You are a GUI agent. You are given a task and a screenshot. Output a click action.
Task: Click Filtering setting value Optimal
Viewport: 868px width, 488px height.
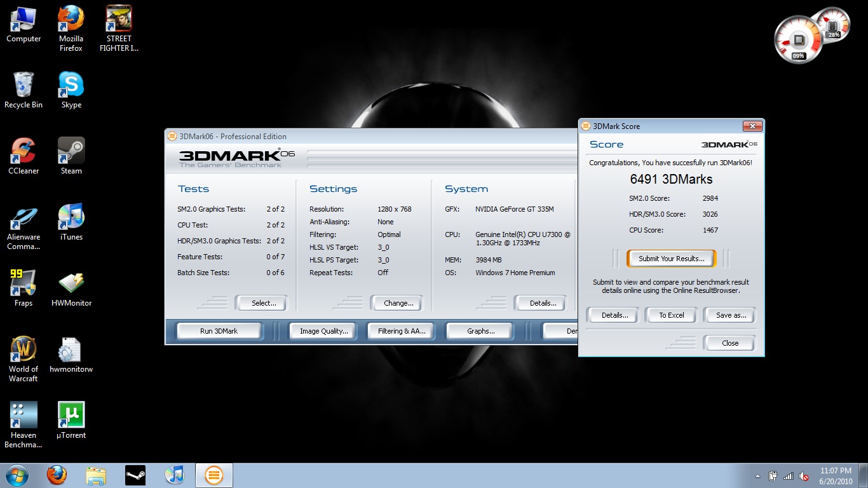[389, 234]
